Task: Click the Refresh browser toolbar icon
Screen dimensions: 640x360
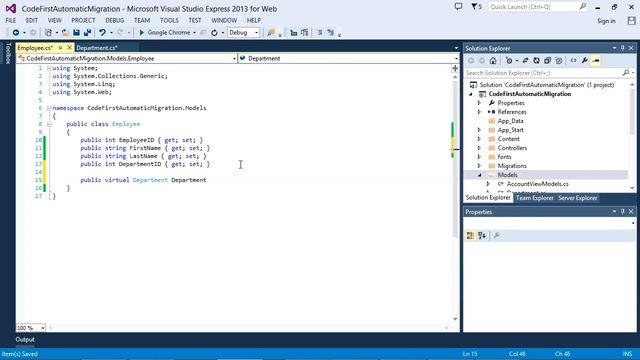Action: click(214, 33)
